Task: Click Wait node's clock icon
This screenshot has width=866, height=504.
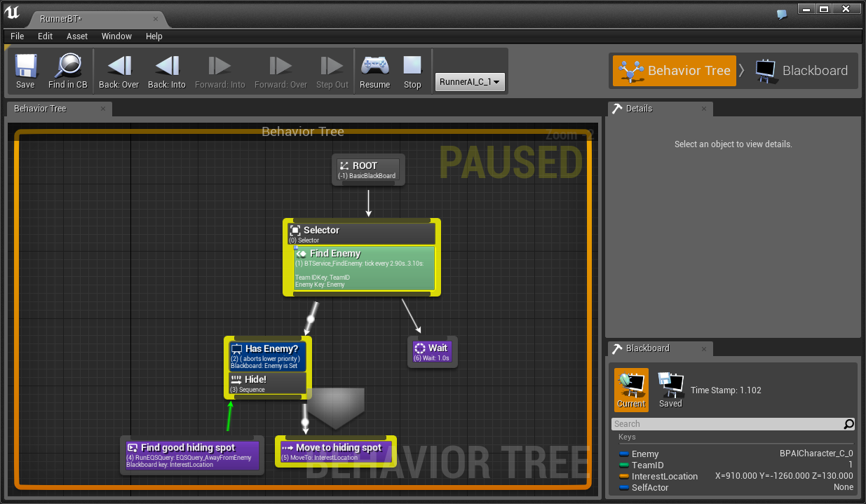Action: coord(420,348)
